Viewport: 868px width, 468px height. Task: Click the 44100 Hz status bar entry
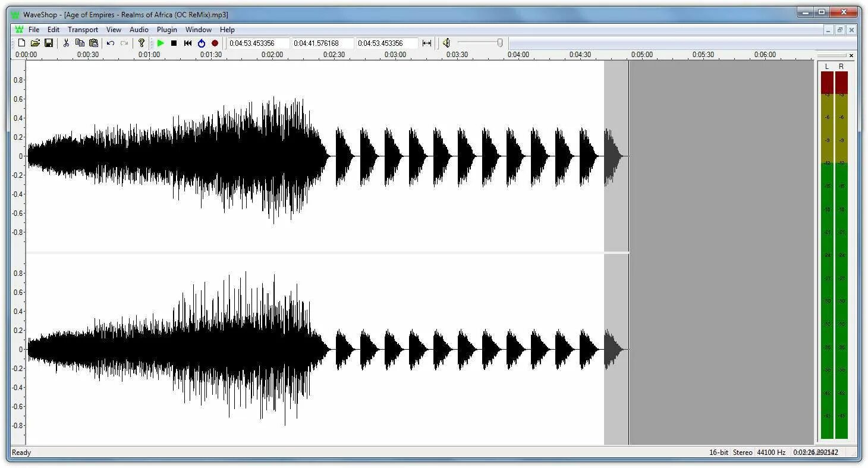[771, 453]
